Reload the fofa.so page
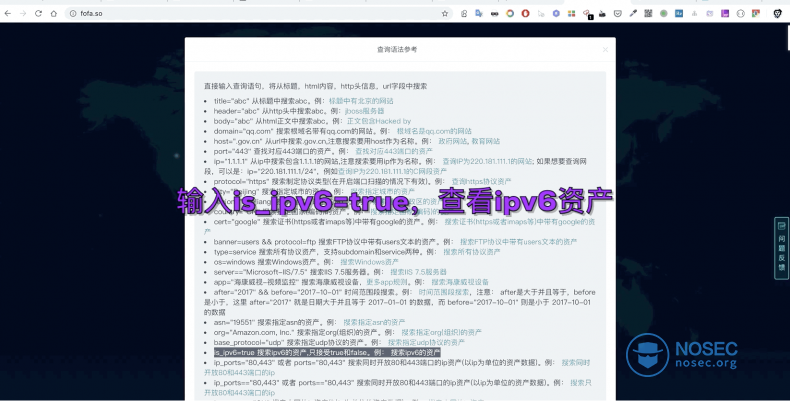Viewport: 790px width, 401px height. pyautogui.click(x=38, y=14)
